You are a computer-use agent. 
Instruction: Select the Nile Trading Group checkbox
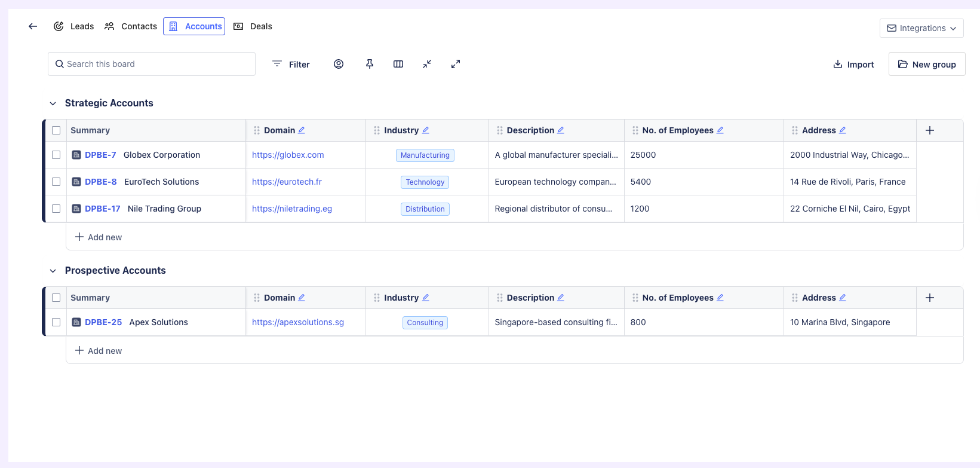coord(56,209)
